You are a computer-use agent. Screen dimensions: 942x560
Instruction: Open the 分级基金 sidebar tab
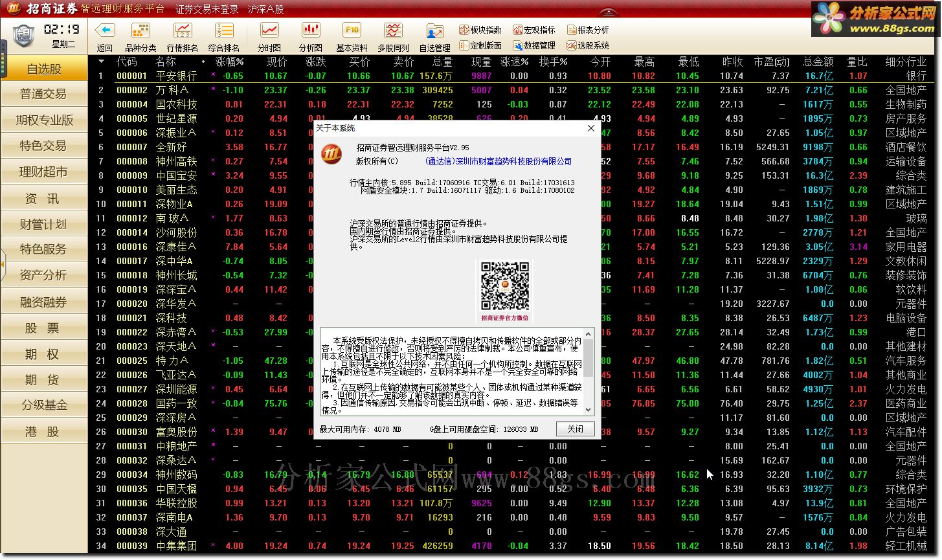point(44,405)
